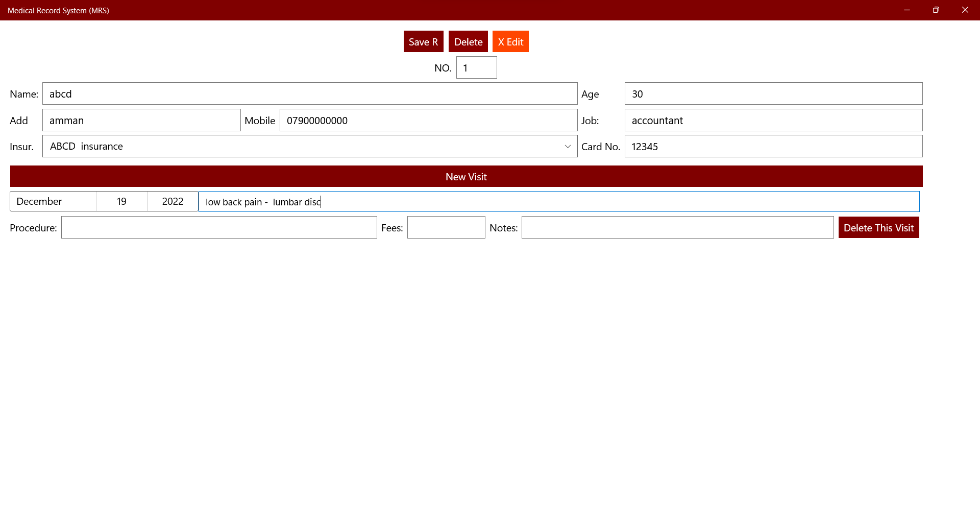Focus the diagnosis field low back pain
The width and height of the screenshot is (980, 521).
point(559,202)
